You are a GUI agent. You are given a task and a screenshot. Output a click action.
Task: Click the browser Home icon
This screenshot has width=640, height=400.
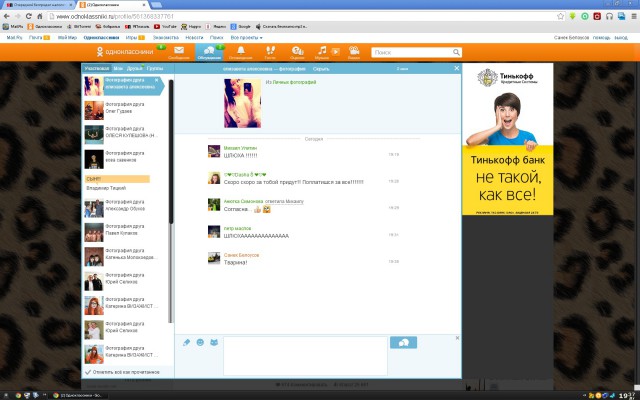(40, 16)
